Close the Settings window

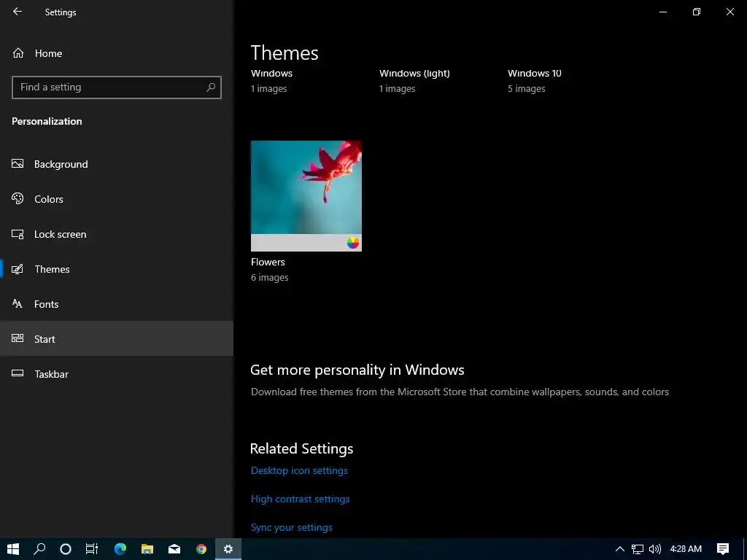click(x=729, y=12)
